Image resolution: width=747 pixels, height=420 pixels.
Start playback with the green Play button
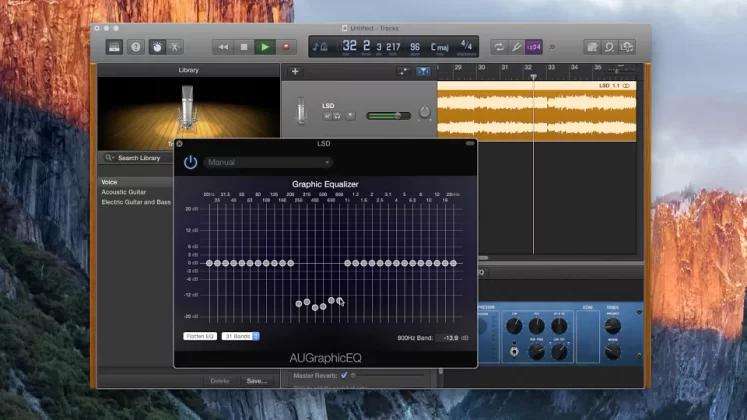pyautogui.click(x=265, y=47)
